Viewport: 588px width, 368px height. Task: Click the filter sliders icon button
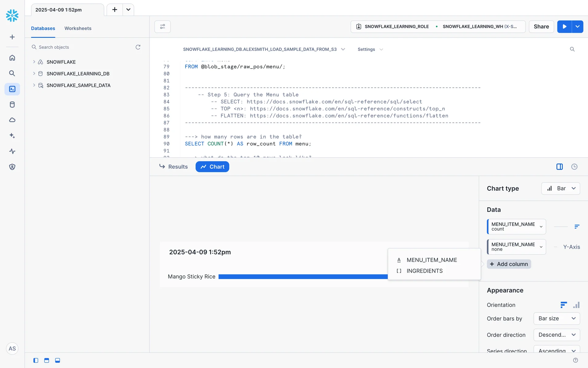[162, 27]
